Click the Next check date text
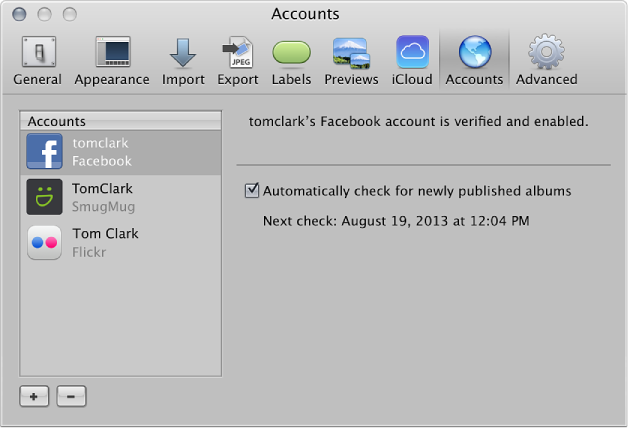Viewport: 628px width, 428px height. 396,221
